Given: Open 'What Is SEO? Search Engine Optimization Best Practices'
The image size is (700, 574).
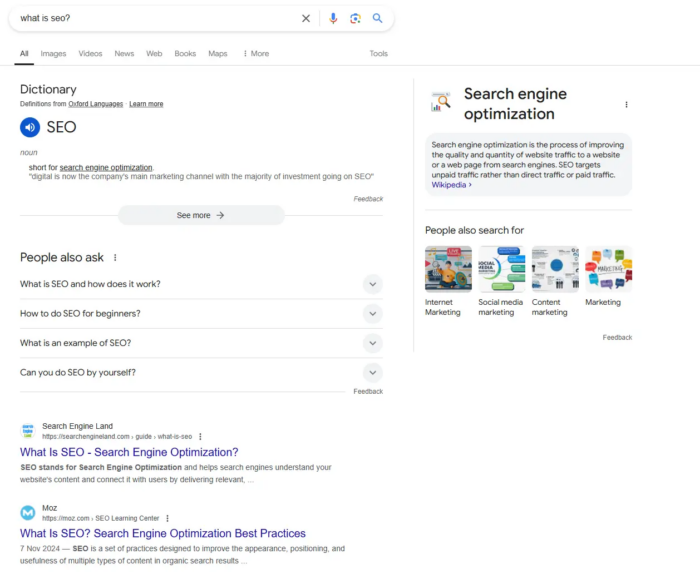Looking at the screenshot, I should click(162, 533).
